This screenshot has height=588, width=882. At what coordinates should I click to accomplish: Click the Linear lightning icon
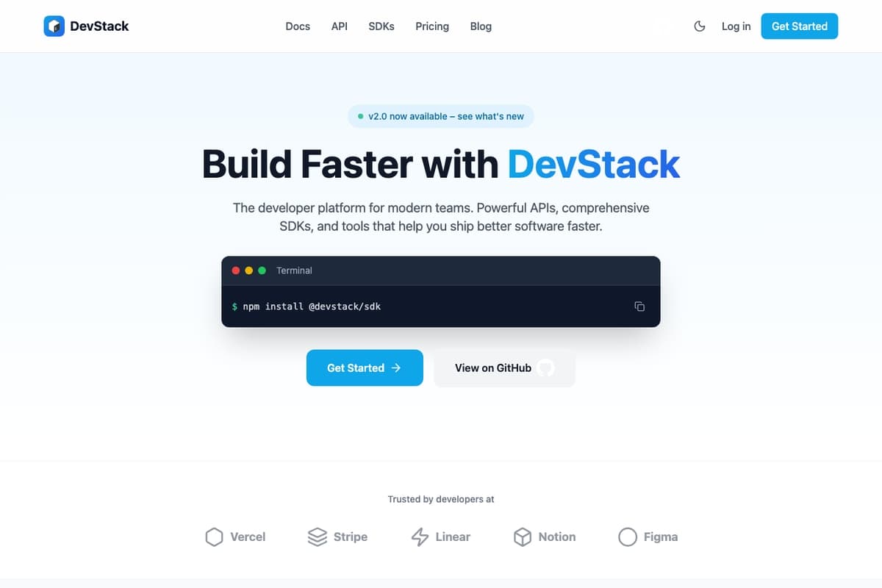(x=420, y=537)
